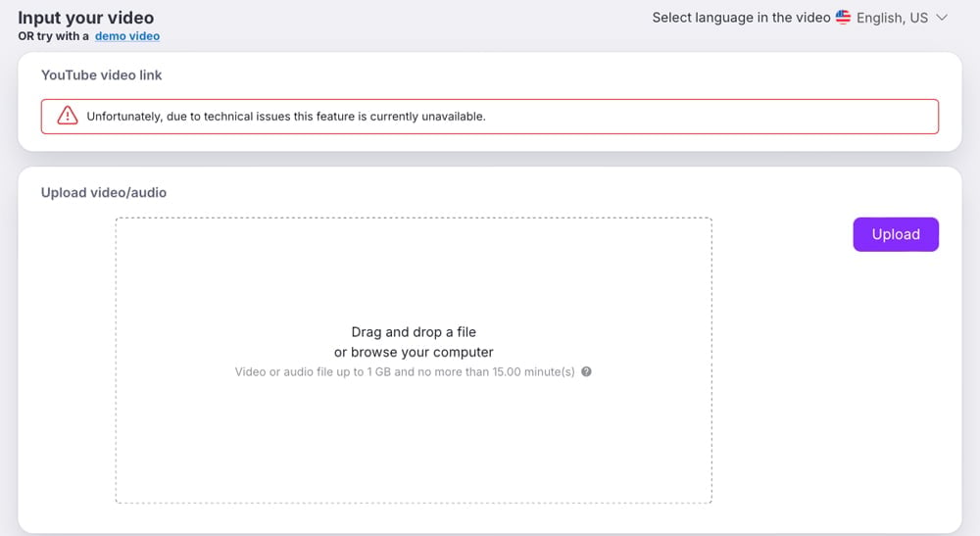Click the 'Select language in the video' label

(x=741, y=18)
